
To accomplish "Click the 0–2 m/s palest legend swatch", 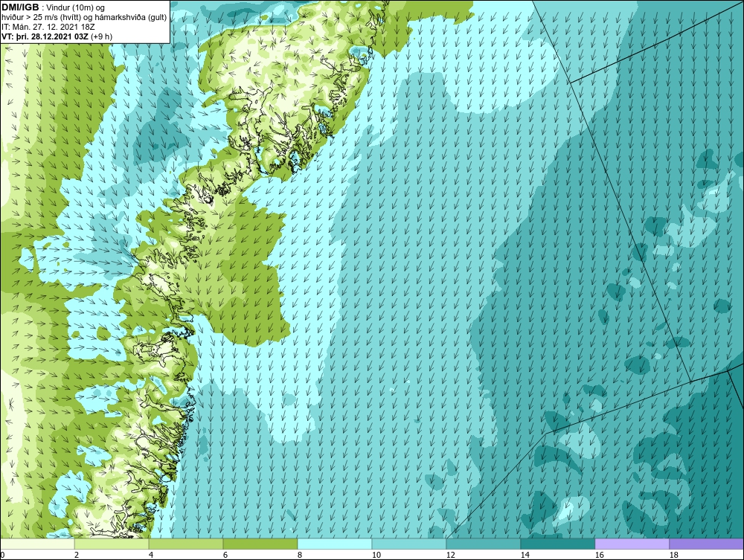I will pyautogui.click(x=37, y=544).
